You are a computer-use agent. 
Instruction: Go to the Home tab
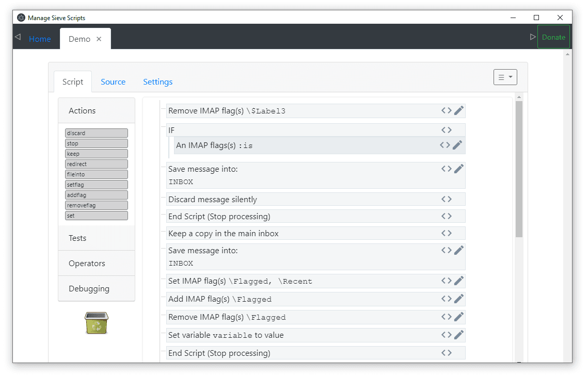tap(40, 39)
